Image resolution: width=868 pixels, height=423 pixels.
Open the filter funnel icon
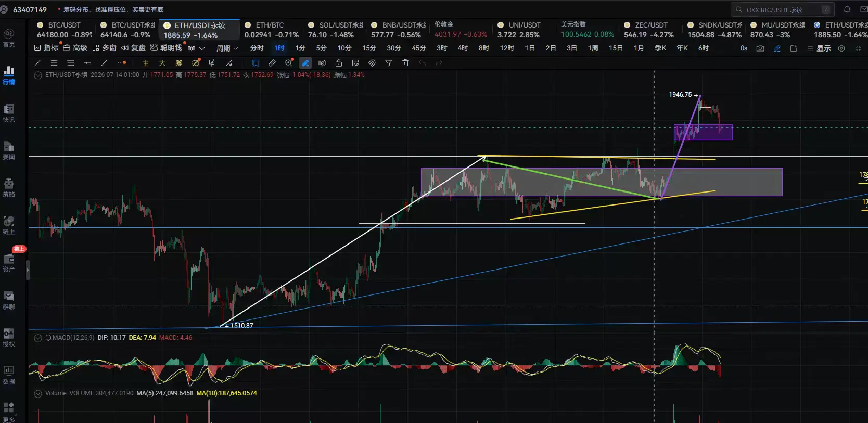pos(389,63)
